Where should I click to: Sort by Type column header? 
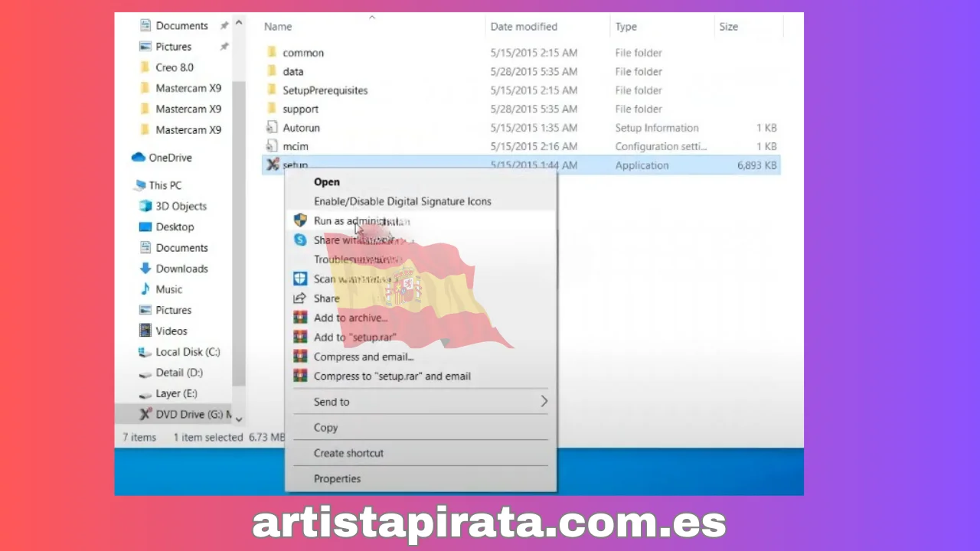626,26
